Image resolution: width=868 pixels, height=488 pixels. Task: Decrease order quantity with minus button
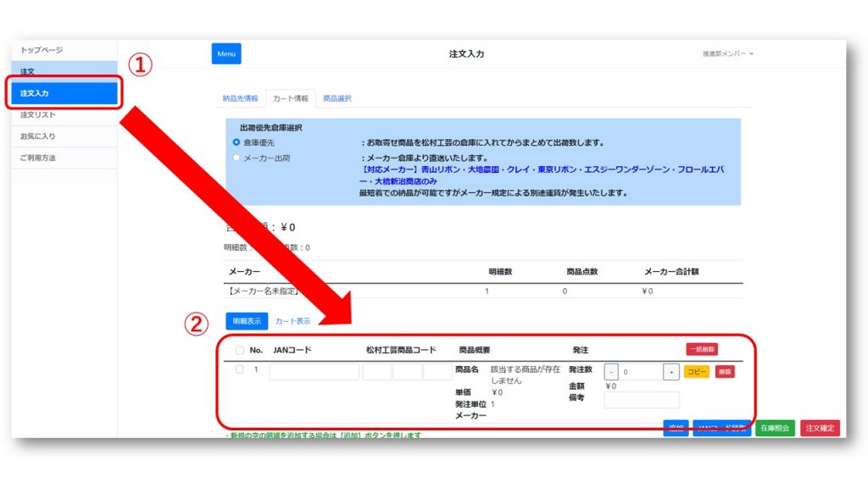(x=611, y=372)
